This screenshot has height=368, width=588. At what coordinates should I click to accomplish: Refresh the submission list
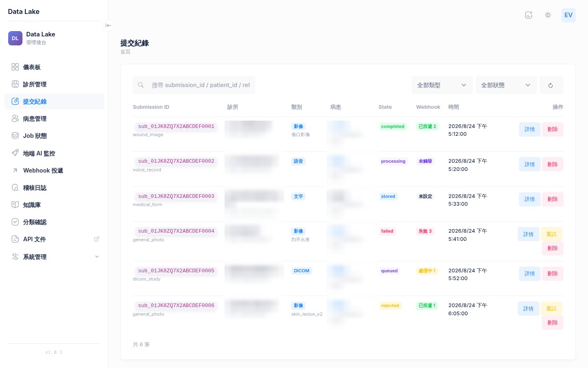pyautogui.click(x=551, y=85)
